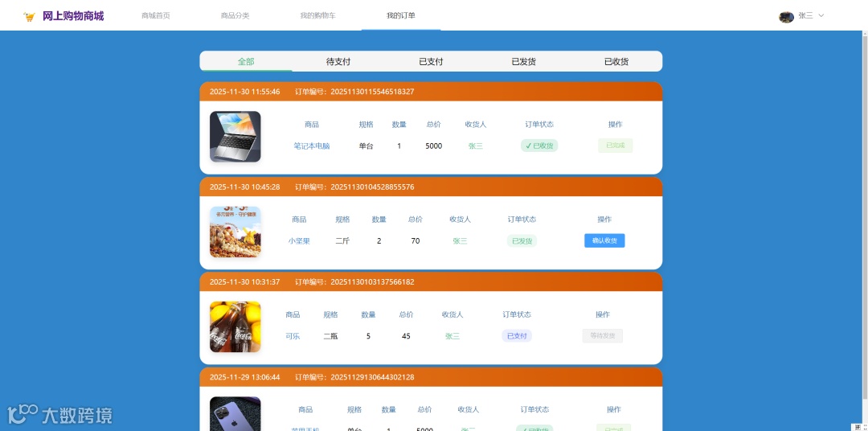Click the timestamp 2025-11-30 10:45:28
This screenshot has height=431, width=868.
pos(244,187)
